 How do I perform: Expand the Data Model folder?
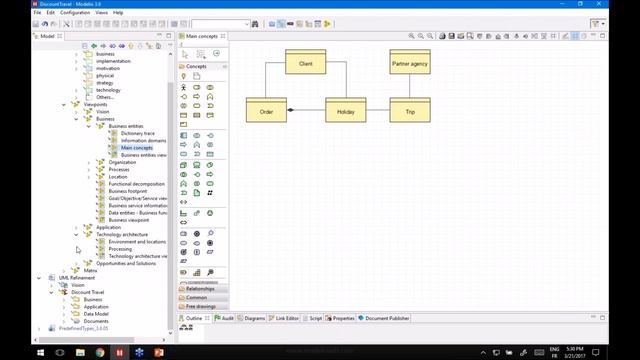point(64,314)
